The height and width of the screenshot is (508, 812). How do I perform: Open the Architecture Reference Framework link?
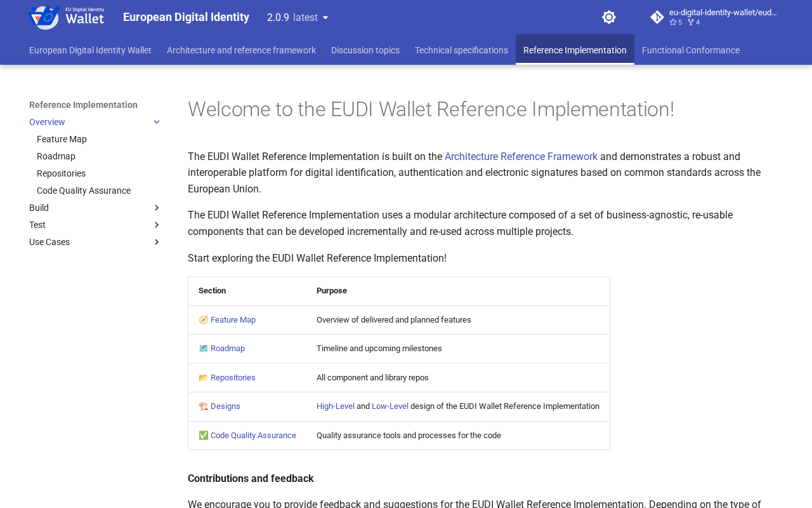(x=521, y=157)
